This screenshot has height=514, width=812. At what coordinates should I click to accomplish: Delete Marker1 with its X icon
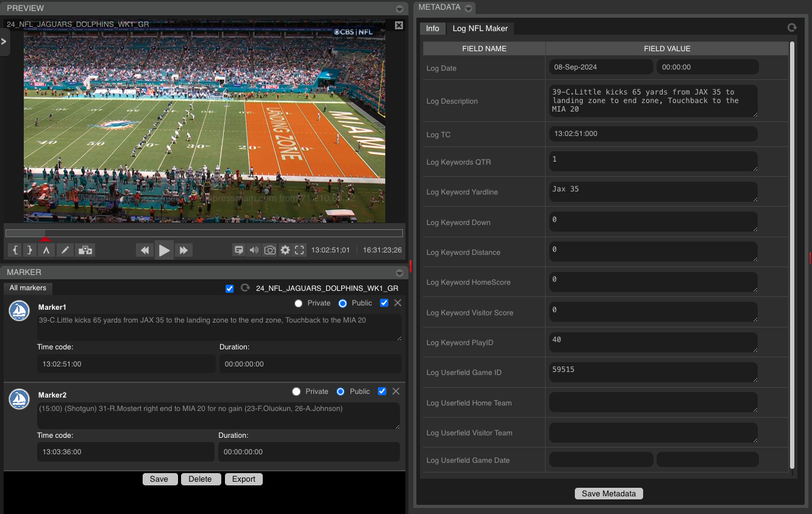(397, 303)
